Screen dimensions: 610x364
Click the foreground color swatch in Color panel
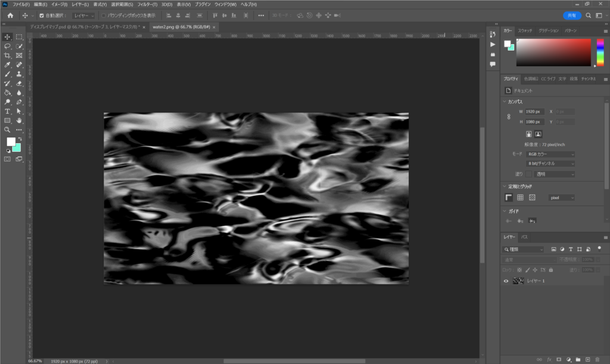[507, 43]
